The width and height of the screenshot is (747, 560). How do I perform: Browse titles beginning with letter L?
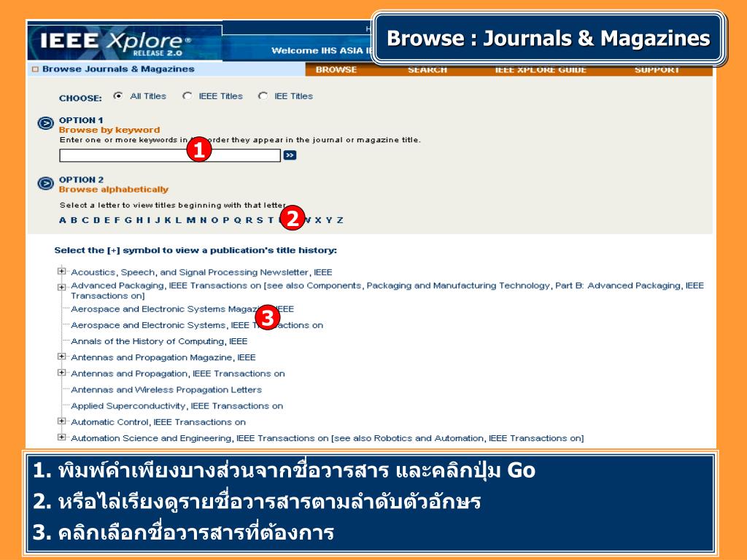pos(178,220)
